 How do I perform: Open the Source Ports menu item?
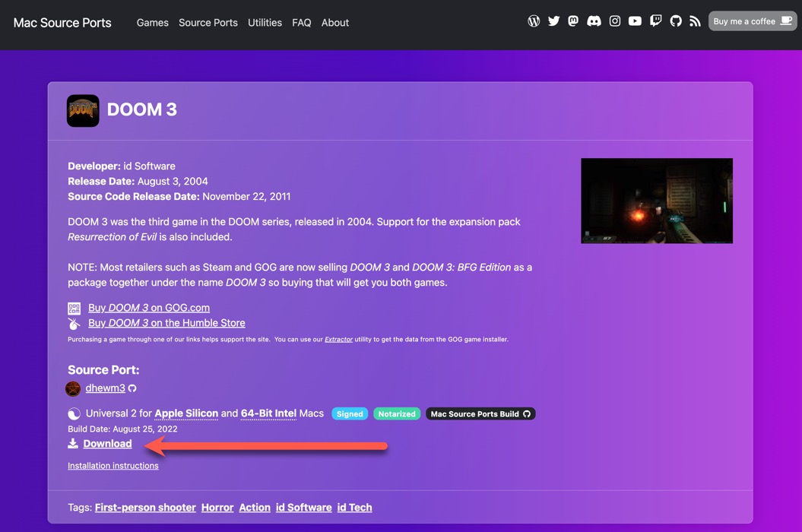[208, 23]
